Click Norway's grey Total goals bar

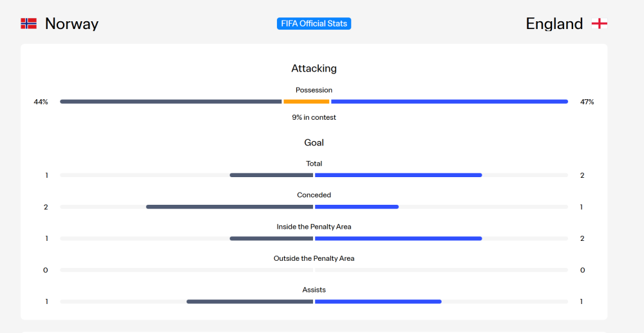click(272, 175)
